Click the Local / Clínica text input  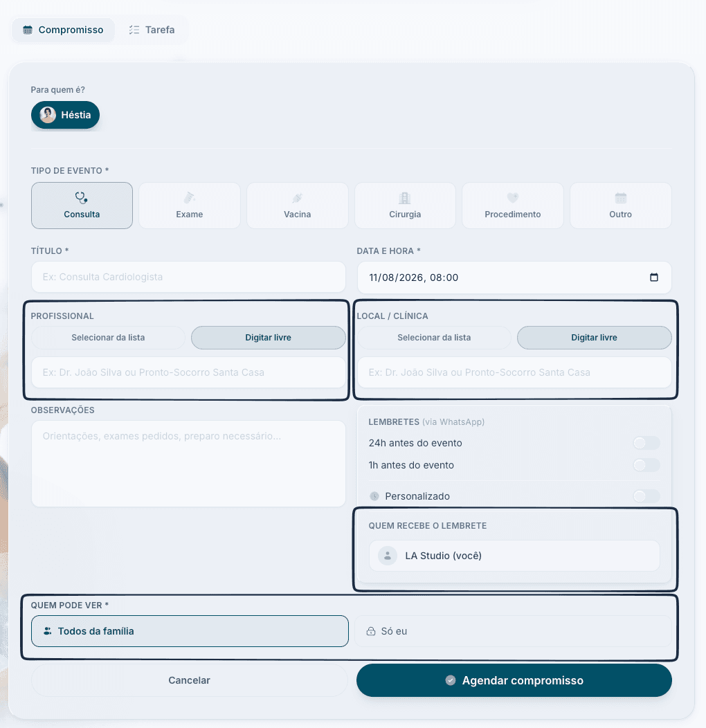(515, 372)
